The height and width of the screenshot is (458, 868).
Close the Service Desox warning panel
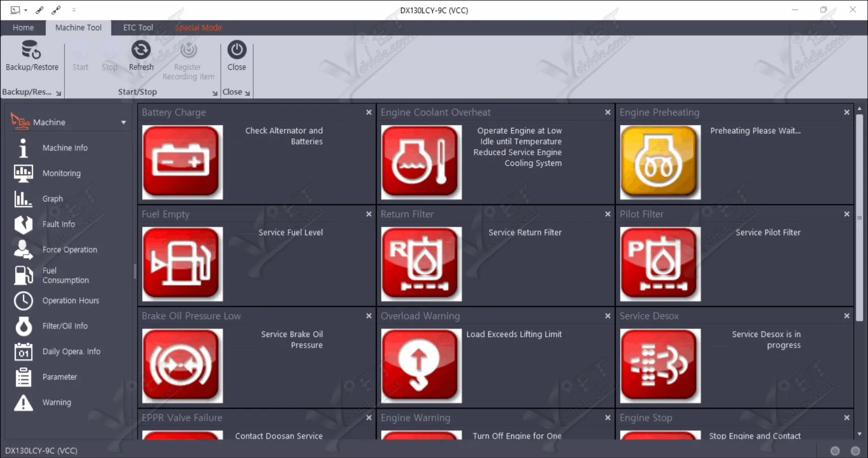[847, 316]
